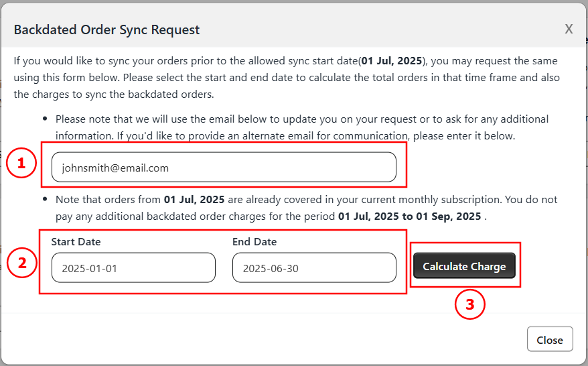Focus the alternate email input field
The width and height of the screenshot is (588, 366).
coord(224,168)
